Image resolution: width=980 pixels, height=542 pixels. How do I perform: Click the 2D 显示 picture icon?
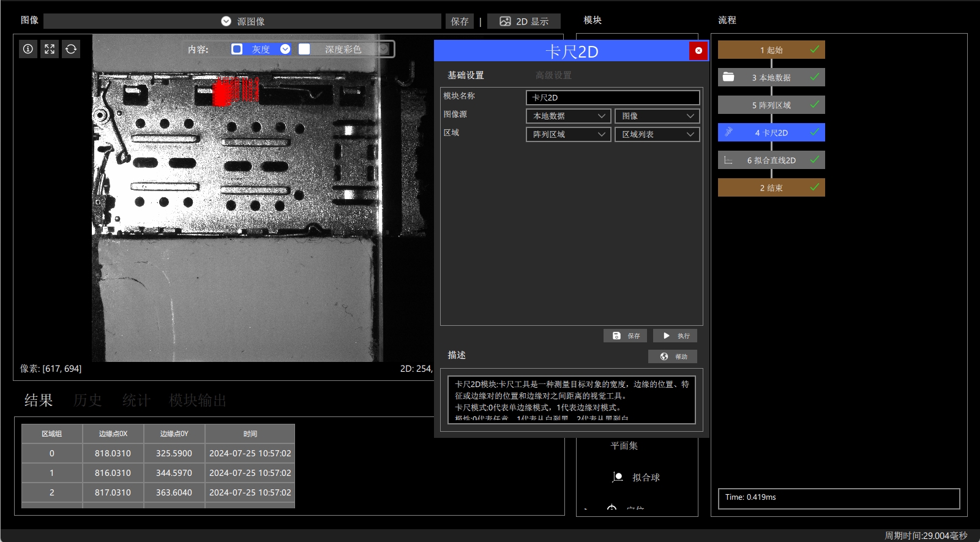pos(505,21)
